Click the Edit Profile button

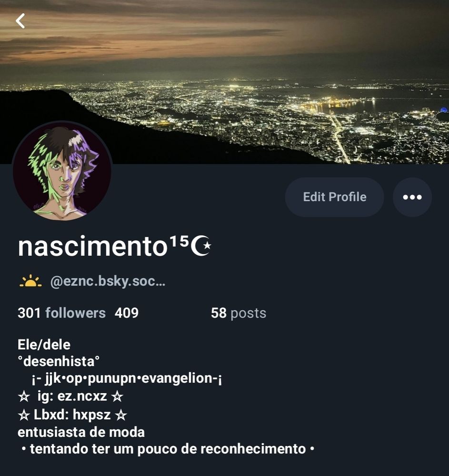(335, 197)
